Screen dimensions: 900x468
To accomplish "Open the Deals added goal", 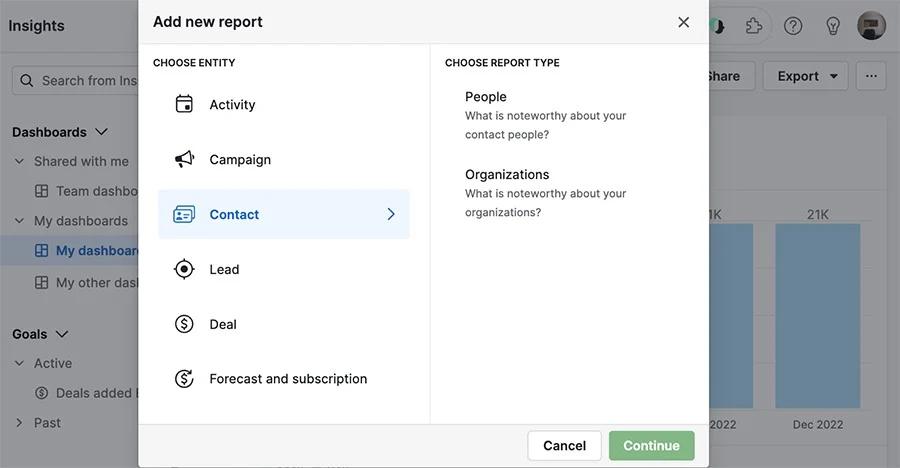I will coord(86,393).
